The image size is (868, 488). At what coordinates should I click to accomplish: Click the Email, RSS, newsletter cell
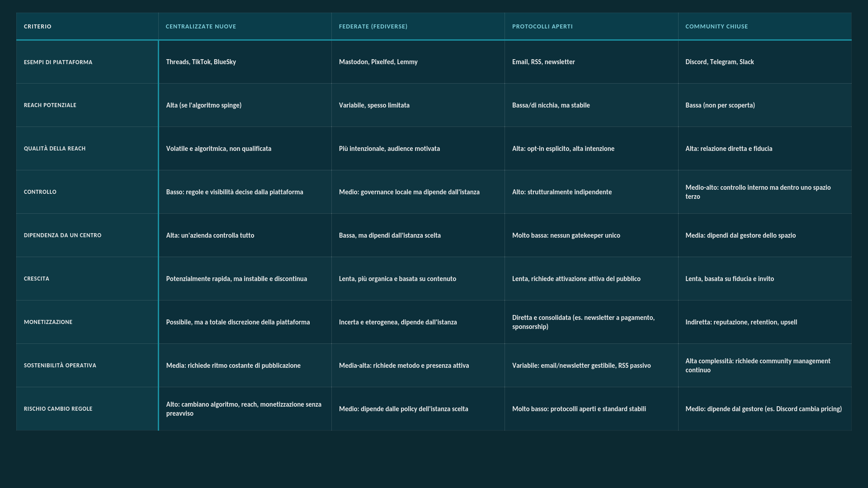tap(543, 62)
